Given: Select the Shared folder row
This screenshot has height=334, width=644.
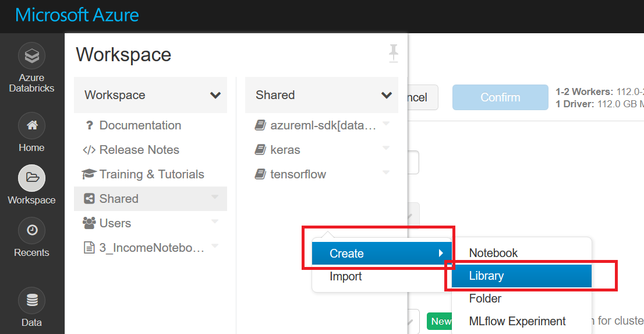Looking at the screenshot, I should click(150, 199).
